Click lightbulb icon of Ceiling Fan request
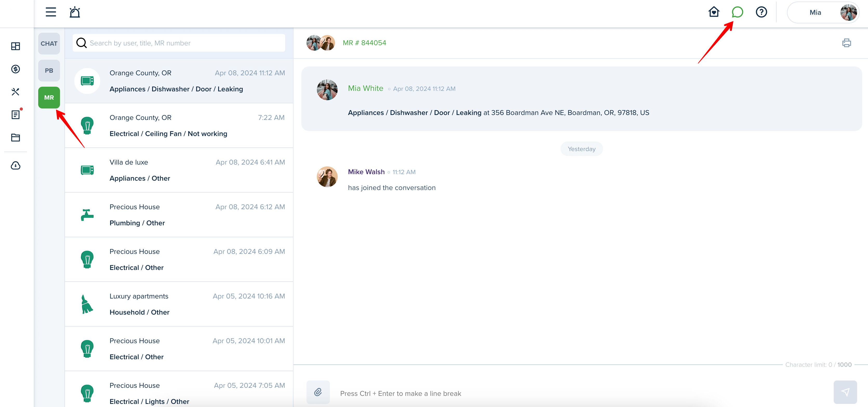The image size is (868, 407). [87, 126]
